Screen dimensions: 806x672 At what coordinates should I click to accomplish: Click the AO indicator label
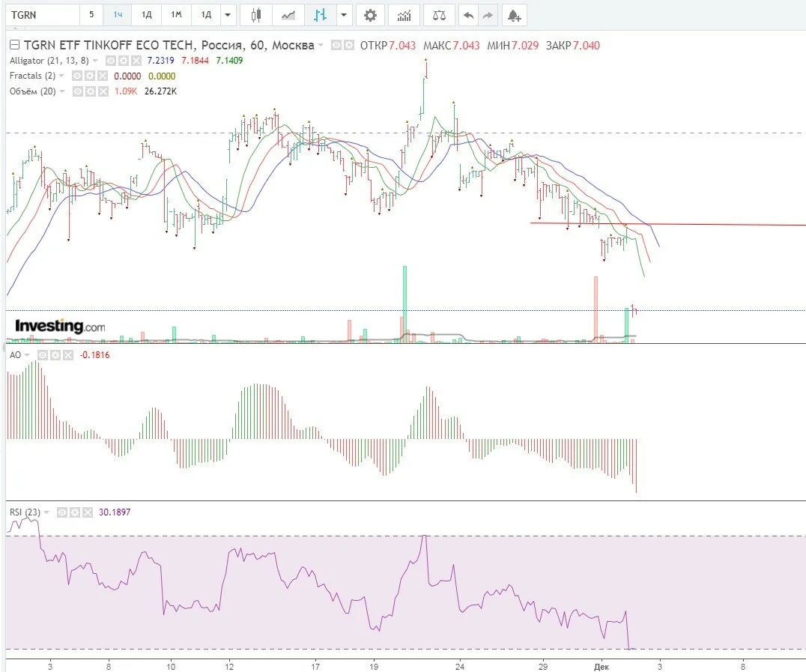point(15,355)
